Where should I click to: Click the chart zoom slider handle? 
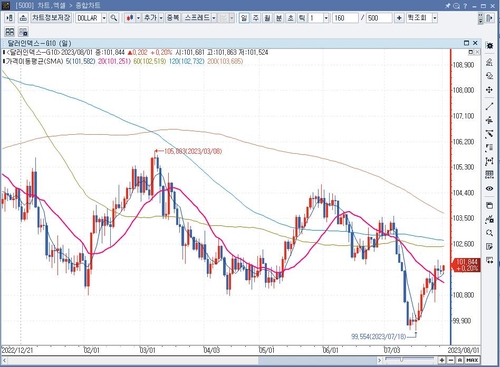(401, 360)
